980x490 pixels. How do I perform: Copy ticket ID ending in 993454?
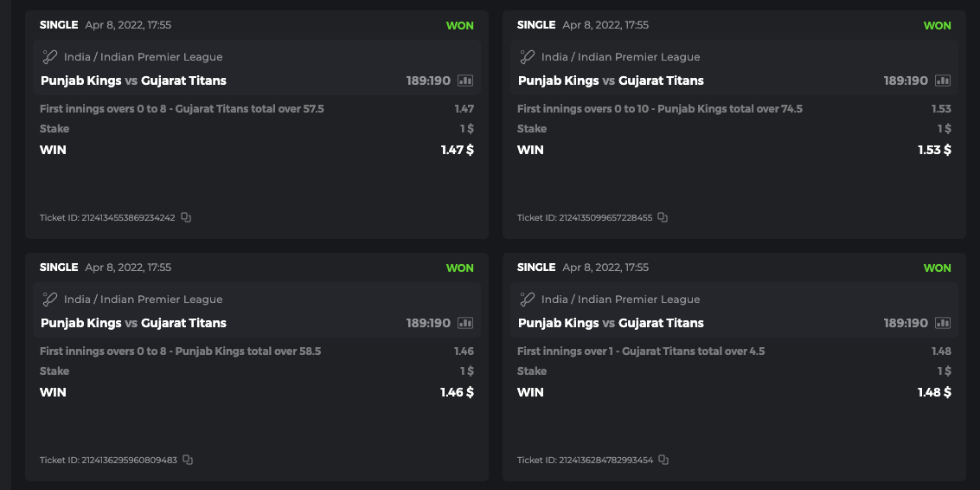pos(663,460)
